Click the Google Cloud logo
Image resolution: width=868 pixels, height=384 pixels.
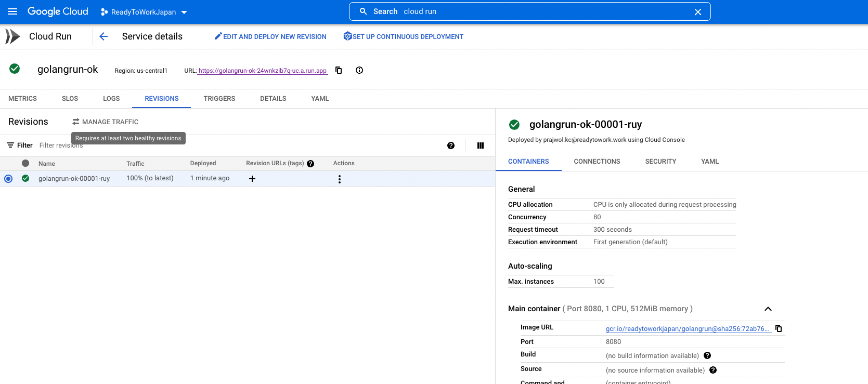pyautogui.click(x=58, y=11)
